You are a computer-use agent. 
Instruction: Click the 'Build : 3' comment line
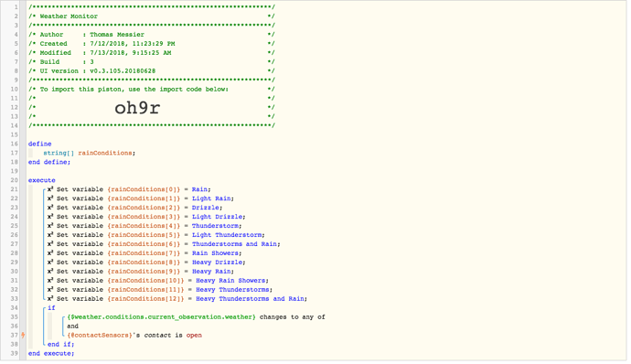[152, 62]
